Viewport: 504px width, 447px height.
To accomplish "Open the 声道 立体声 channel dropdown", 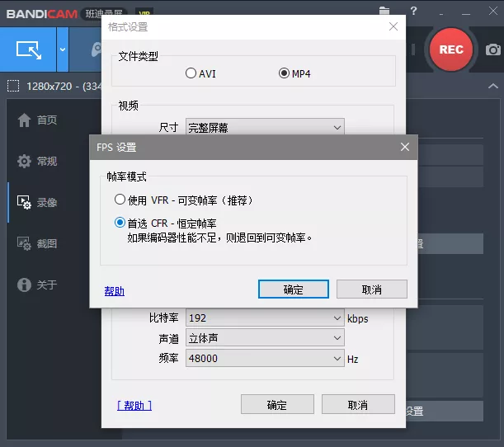I will click(265, 338).
